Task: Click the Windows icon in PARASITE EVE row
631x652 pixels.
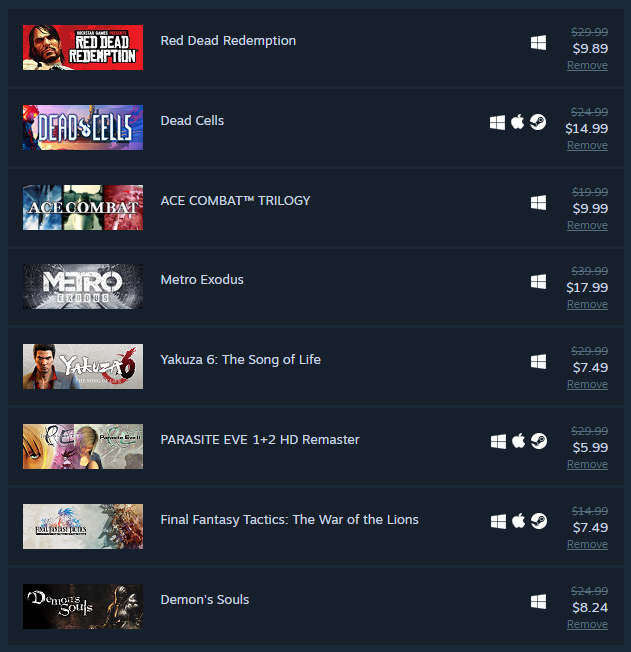Action: [x=498, y=442]
